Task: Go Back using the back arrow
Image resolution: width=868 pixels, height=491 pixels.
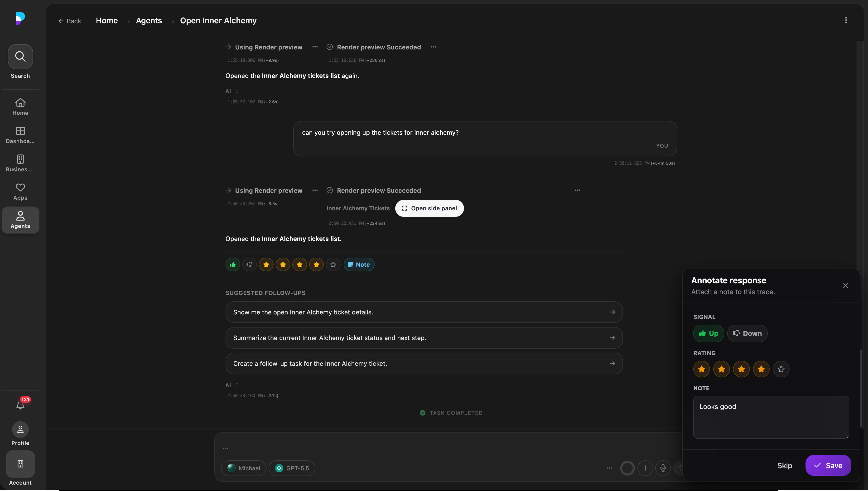Action: pyautogui.click(x=70, y=21)
